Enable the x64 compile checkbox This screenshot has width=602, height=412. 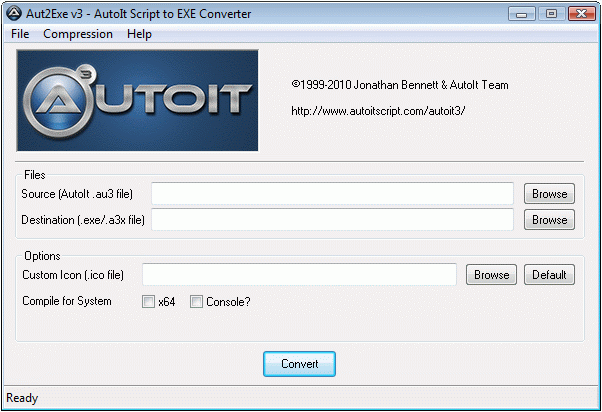(x=148, y=301)
